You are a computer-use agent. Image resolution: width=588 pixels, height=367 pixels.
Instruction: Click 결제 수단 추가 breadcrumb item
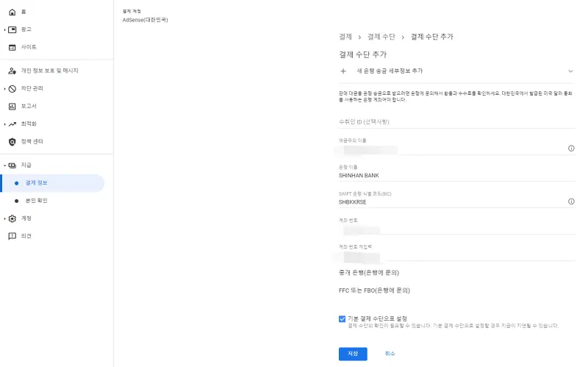point(431,37)
